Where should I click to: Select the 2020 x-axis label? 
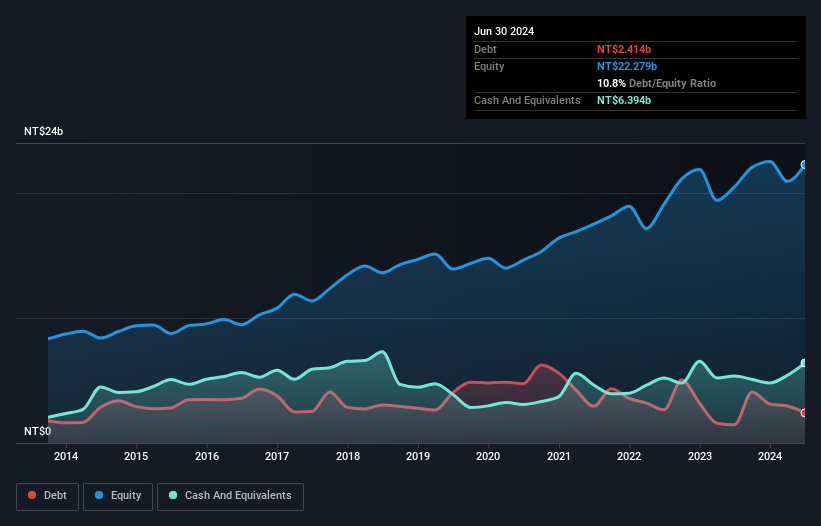488,456
